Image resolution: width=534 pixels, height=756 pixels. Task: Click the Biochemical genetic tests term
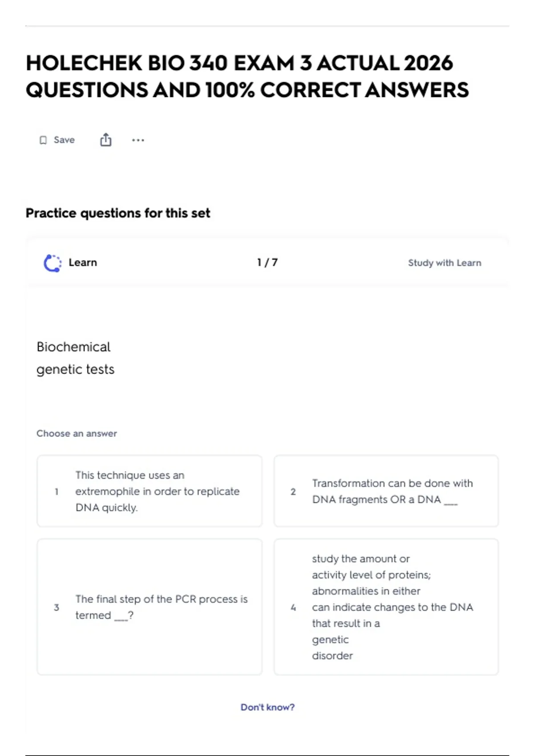[75, 358]
